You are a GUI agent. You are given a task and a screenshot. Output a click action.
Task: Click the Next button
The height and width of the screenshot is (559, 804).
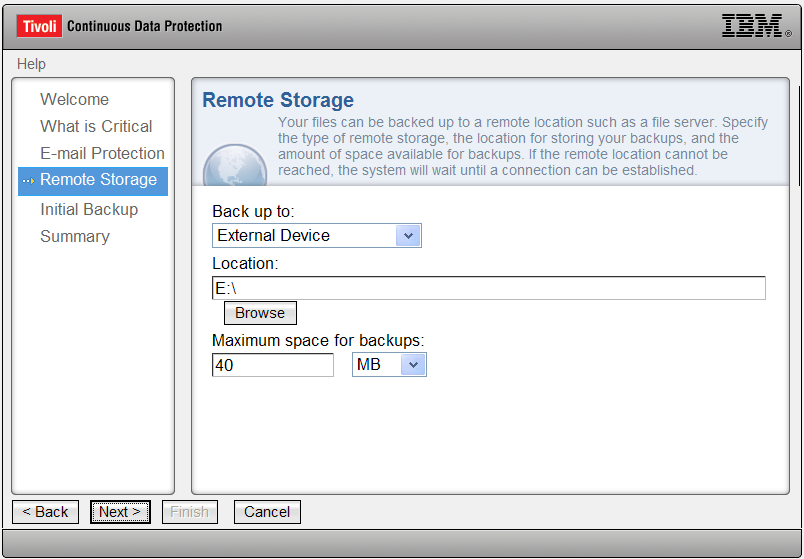coord(120,512)
